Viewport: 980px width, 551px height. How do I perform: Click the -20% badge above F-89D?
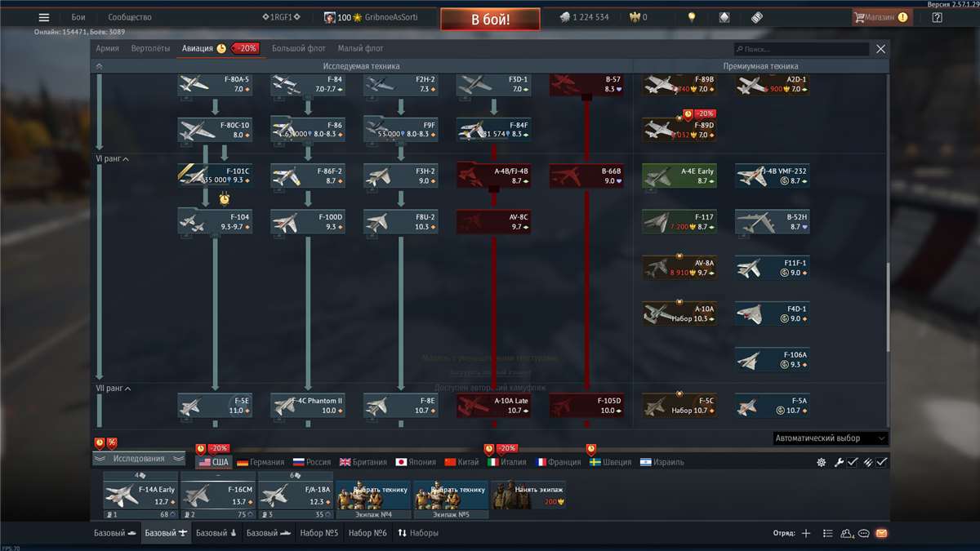[x=705, y=113]
